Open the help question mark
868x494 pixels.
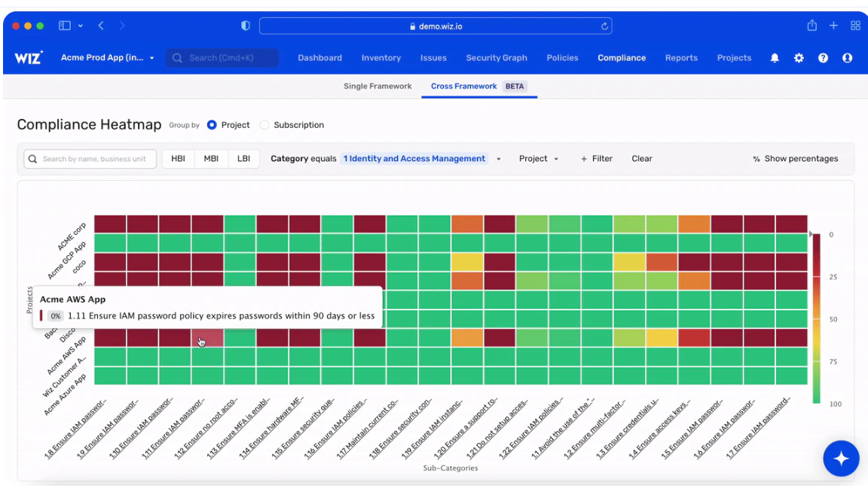pyautogui.click(x=823, y=58)
